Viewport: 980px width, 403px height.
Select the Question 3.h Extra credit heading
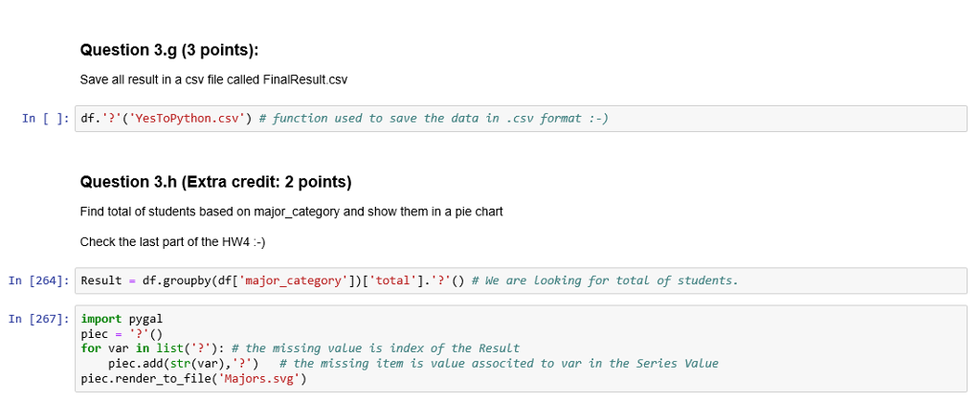(216, 182)
